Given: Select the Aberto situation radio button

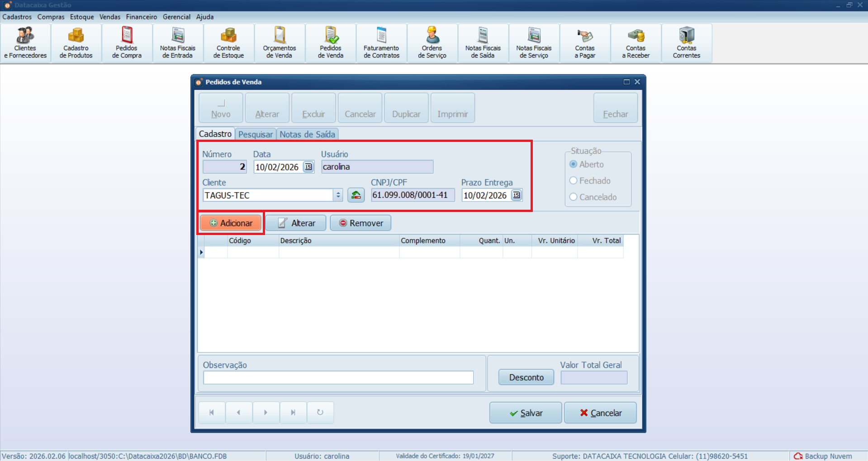Looking at the screenshot, I should pos(574,165).
